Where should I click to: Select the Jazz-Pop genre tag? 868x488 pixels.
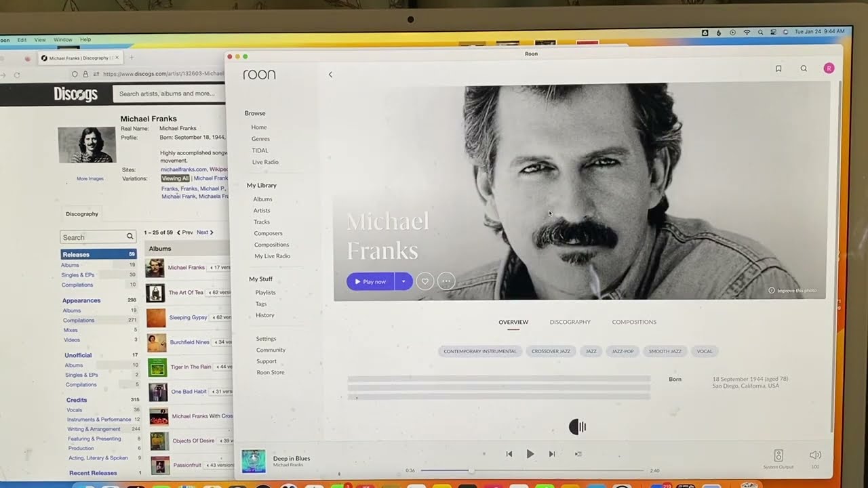click(623, 351)
